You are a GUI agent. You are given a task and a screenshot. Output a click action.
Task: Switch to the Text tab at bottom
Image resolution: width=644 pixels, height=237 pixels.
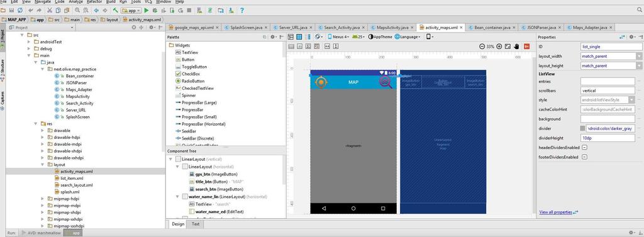point(196,224)
